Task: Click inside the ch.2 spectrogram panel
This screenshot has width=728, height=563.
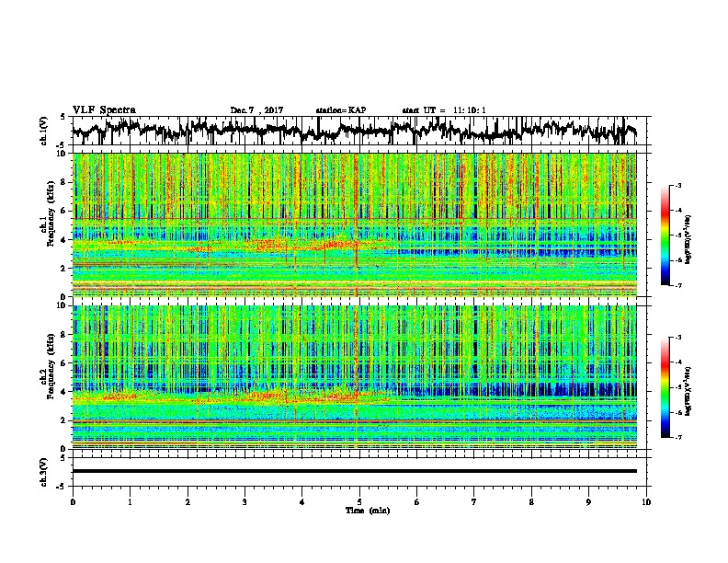Action: pos(354,377)
